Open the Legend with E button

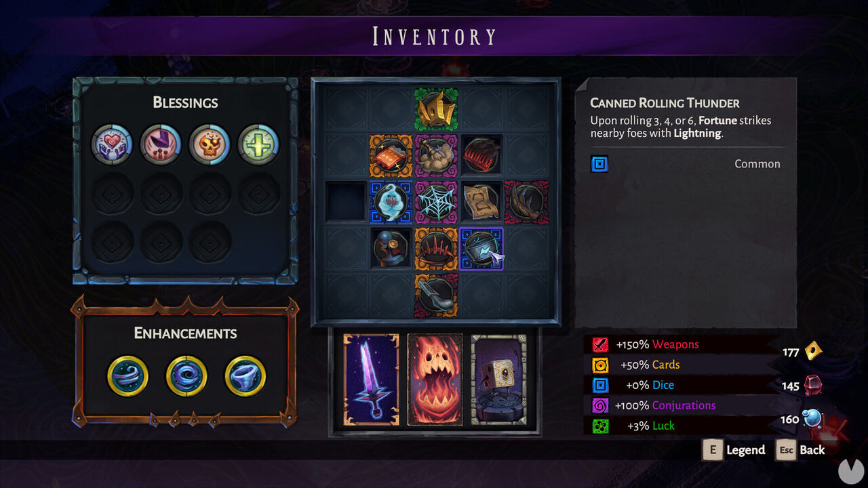(734, 450)
